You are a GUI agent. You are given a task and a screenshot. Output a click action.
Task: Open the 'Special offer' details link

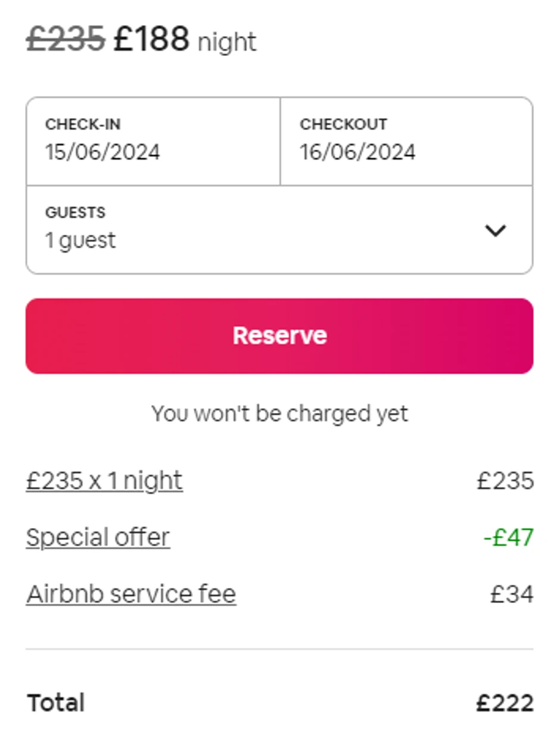[98, 538]
